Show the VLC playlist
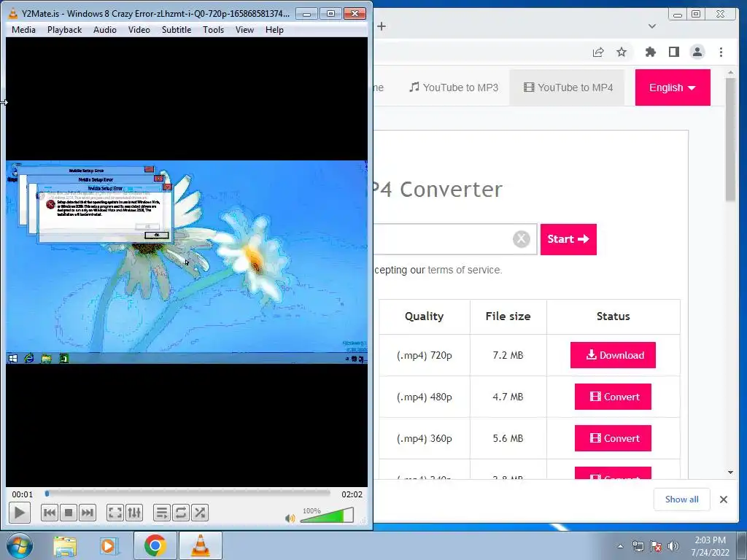The width and height of the screenshot is (747, 560). pos(161,513)
